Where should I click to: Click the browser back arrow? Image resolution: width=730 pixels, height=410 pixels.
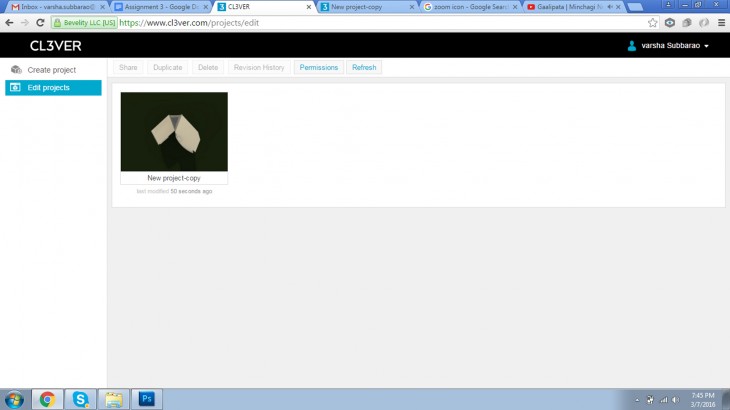coord(9,22)
